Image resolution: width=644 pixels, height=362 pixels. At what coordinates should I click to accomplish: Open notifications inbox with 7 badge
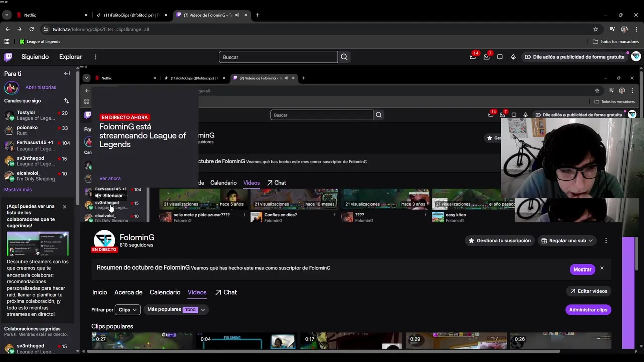click(x=487, y=57)
